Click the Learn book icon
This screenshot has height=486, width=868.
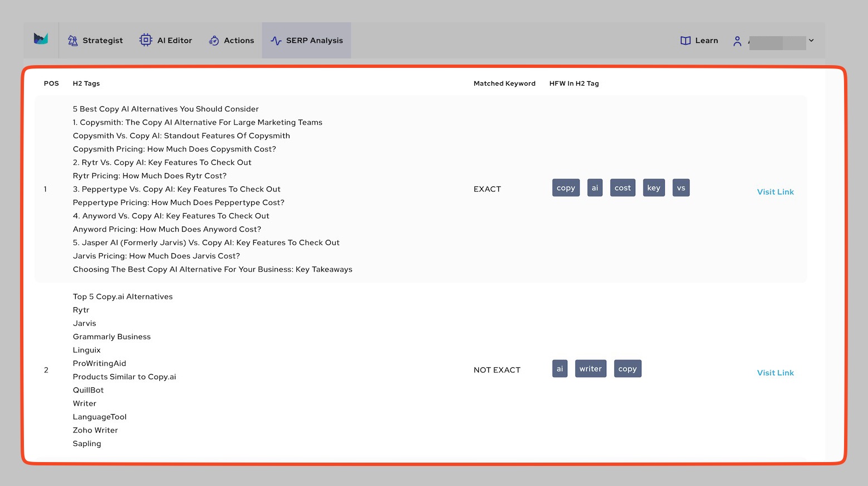tap(685, 41)
